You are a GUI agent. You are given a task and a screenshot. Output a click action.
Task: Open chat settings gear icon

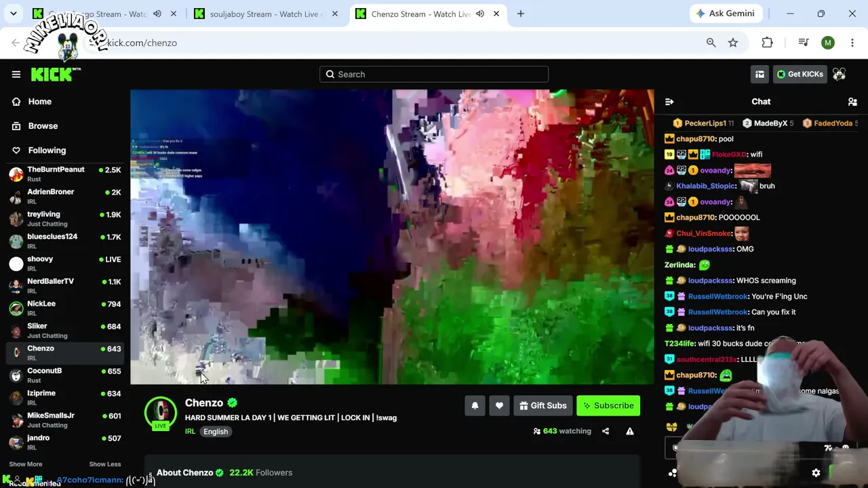coord(816,473)
